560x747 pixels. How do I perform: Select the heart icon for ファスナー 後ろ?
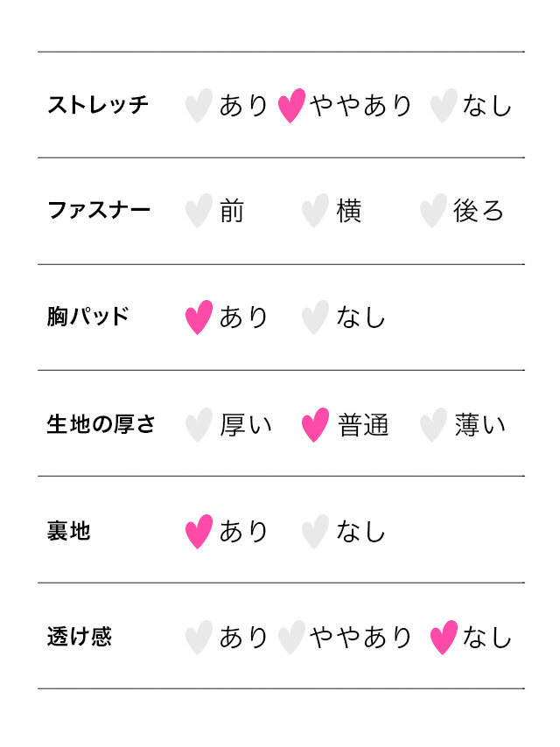(x=433, y=212)
